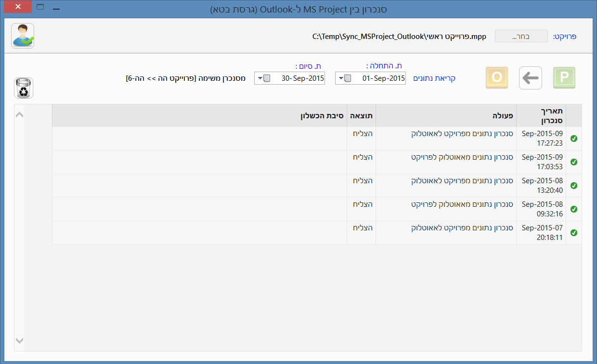Click the green check icon beside 09:32:16
The image size is (597, 364).
coord(574,209)
